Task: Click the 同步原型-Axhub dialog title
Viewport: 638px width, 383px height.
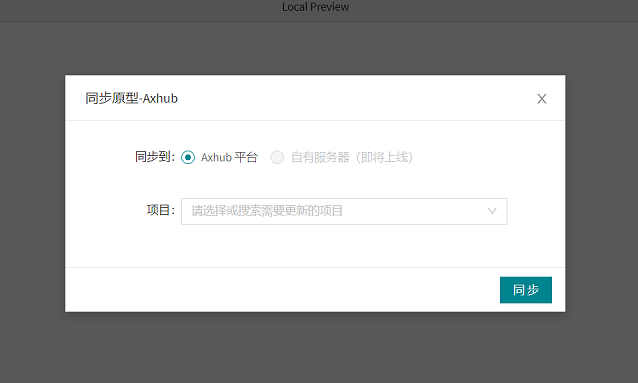Action: tap(131, 98)
